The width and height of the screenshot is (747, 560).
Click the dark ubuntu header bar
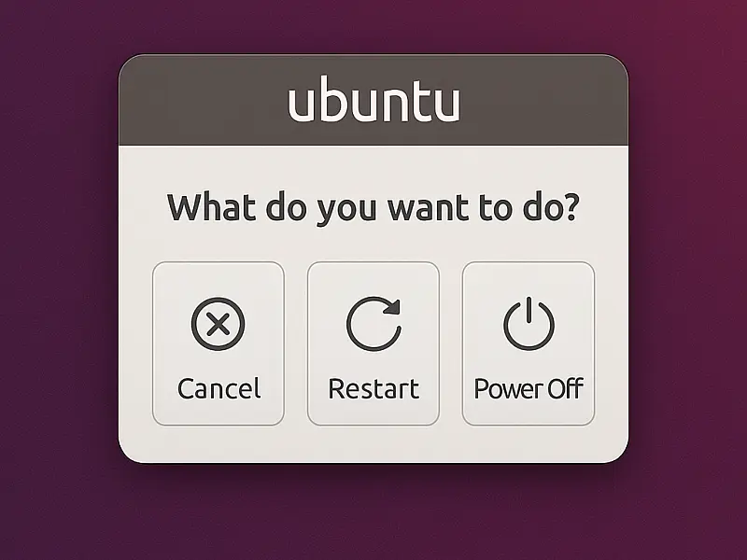point(373,100)
